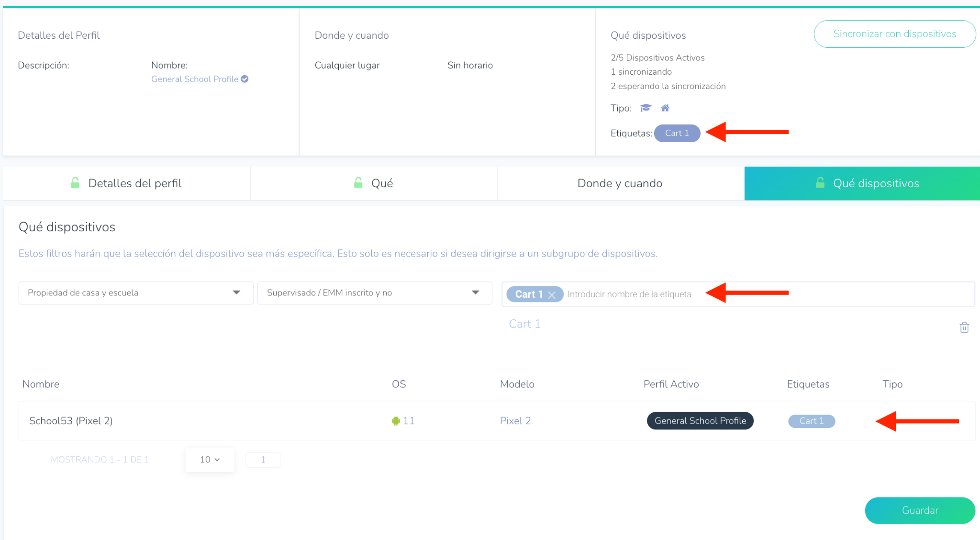Switch to the Donde y cuando tab

click(x=620, y=183)
